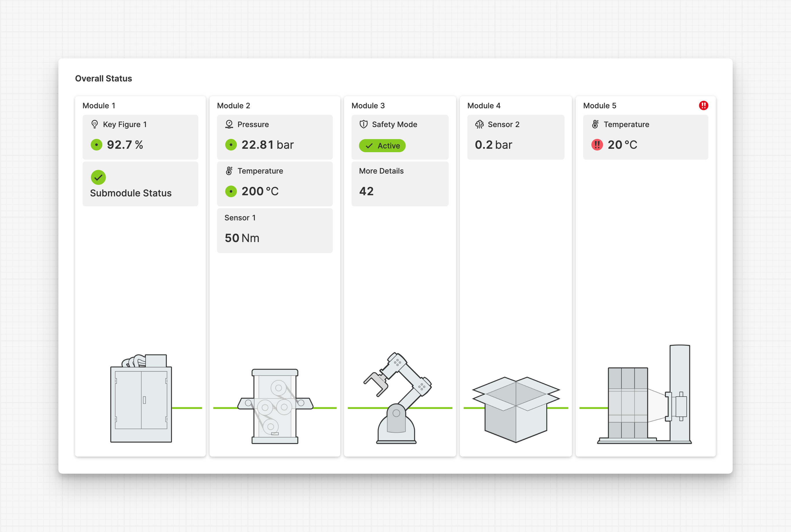Click the green Active status badge
791x532 pixels.
click(382, 146)
